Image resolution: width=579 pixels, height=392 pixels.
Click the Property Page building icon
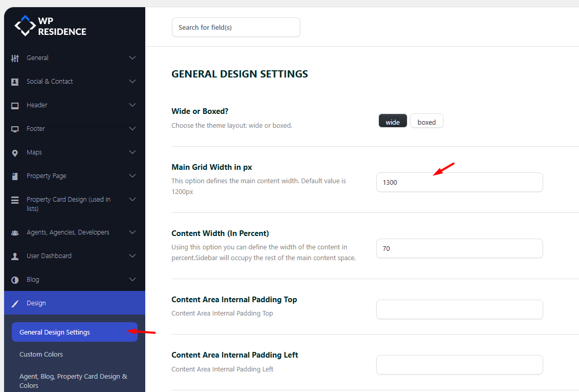coord(15,176)
